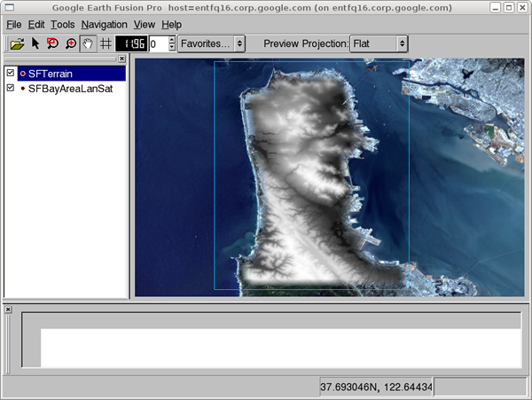
Task: Activate the hand pan tool
Action: (88, 43)
